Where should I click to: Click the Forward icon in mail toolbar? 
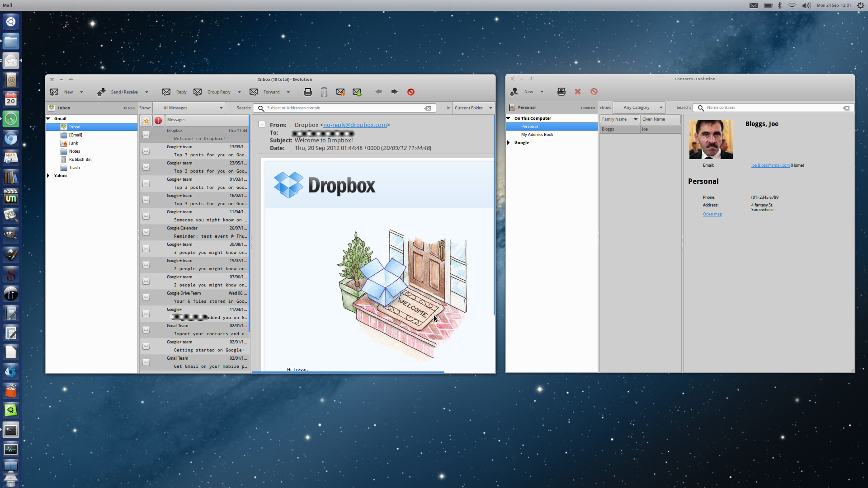[254, 92]
